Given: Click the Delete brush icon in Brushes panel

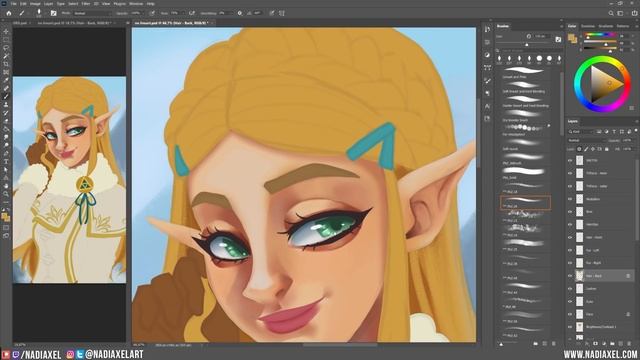Looking at the screenshot, I should (553, 344).
